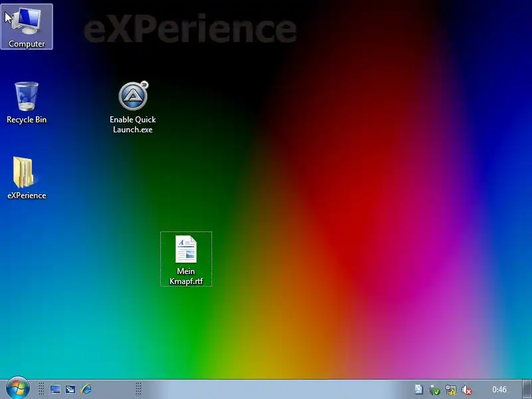This screenshot has height=399, width=532.
Task: Click the network warning tray icon
Action: [x=451, y=390]
